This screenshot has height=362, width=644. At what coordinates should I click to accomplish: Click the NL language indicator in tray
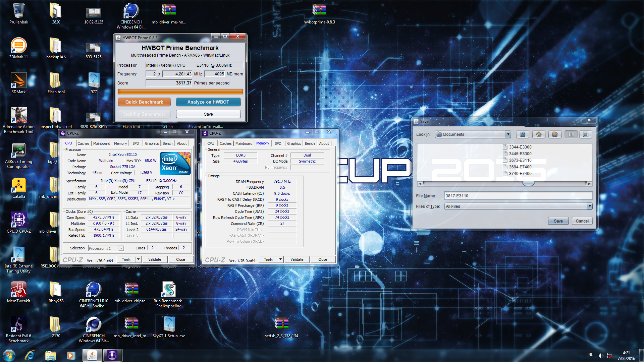point(591,355)
